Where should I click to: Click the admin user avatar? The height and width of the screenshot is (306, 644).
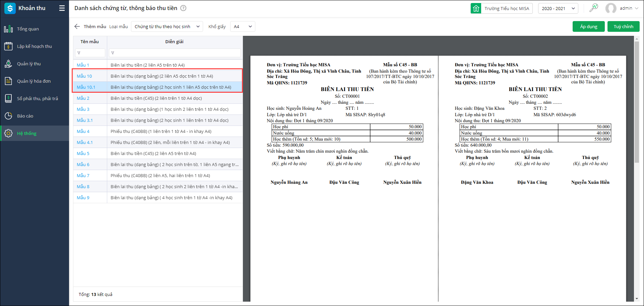[610, 8]
